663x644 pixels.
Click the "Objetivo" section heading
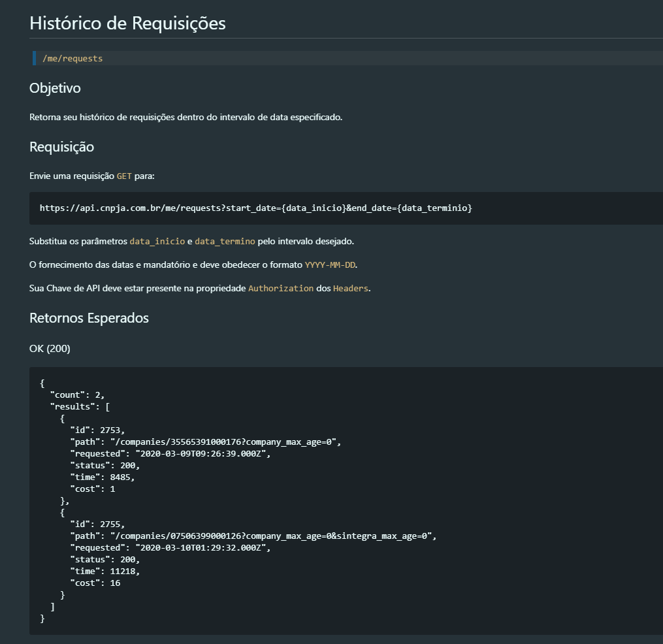click(55, 88)
